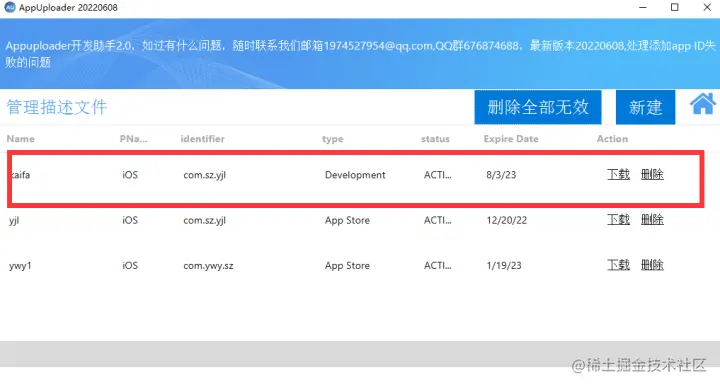The width and height of the screenshot is (720, 387).
Task: Select the kaifa row name cell
Action: click(x=21, y=175)
